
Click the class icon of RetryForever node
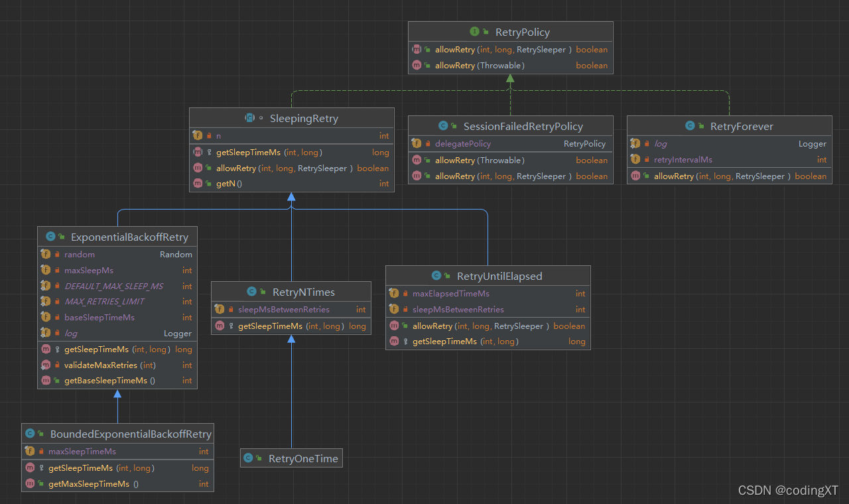[690, 126]
